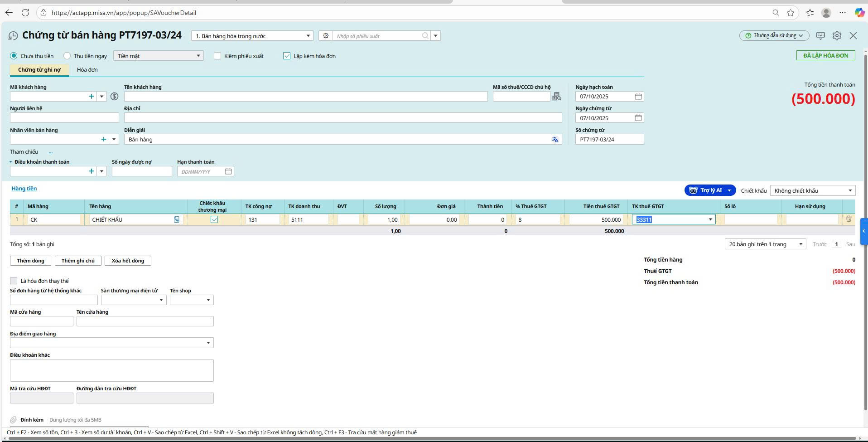Expand the Bán hàng hóa trong nước dropdown

click(x=308, y=36)
